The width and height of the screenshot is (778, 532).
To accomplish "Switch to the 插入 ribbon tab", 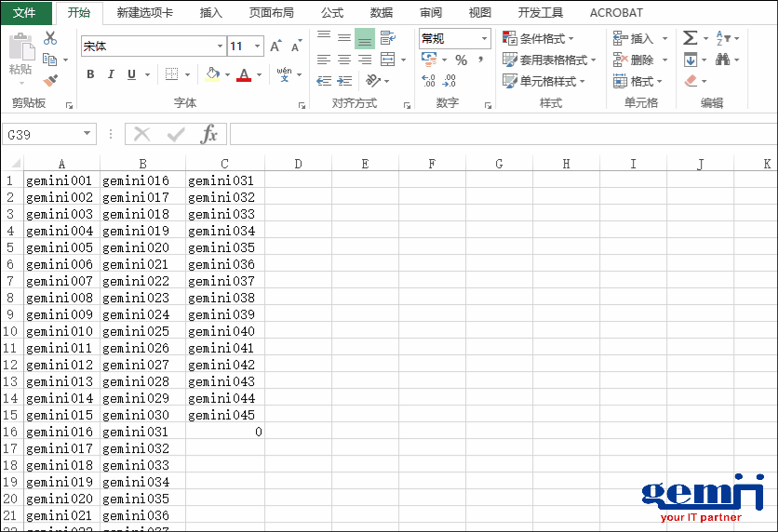I will tap(211, 13).
